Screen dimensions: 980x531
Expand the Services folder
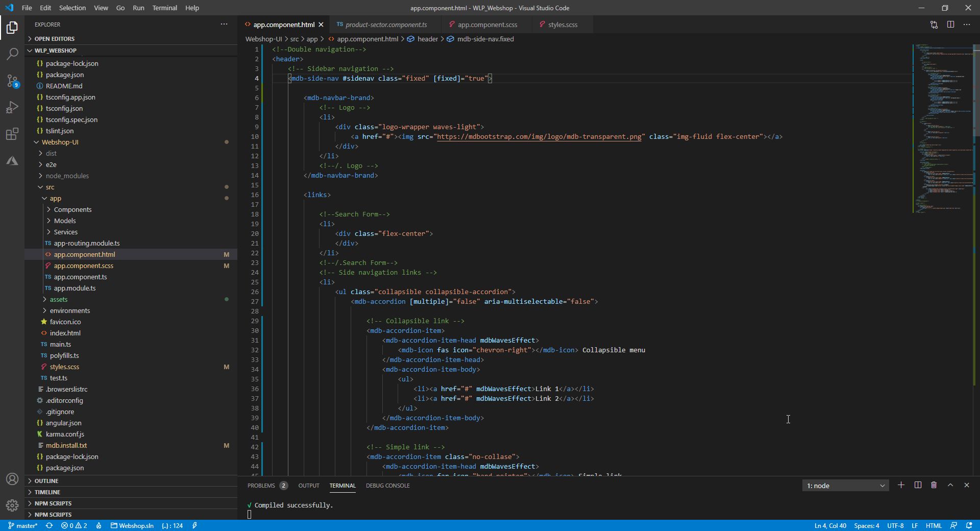coord(66,232)
